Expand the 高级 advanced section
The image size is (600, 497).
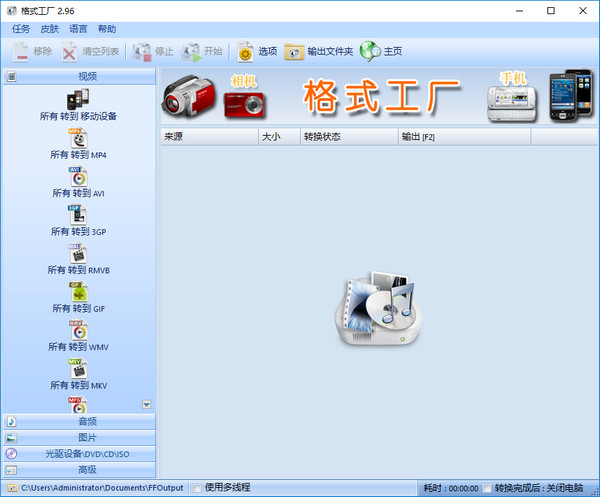(80, 470)
